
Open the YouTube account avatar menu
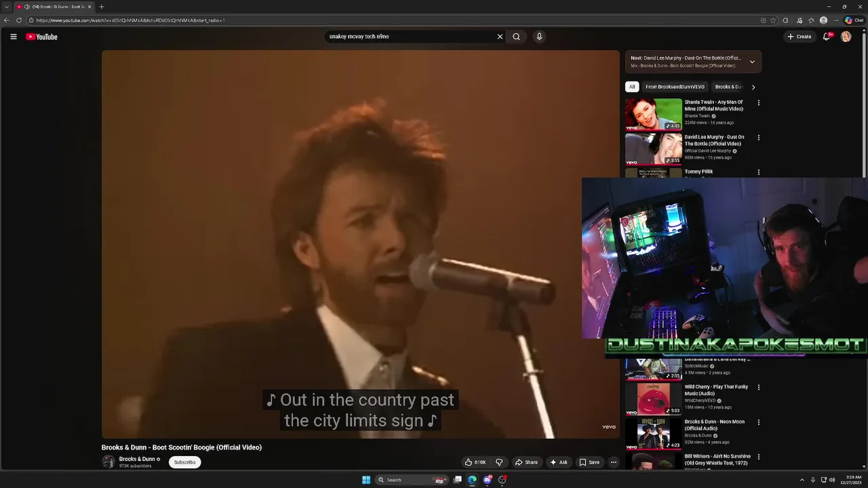click(846, 37)
